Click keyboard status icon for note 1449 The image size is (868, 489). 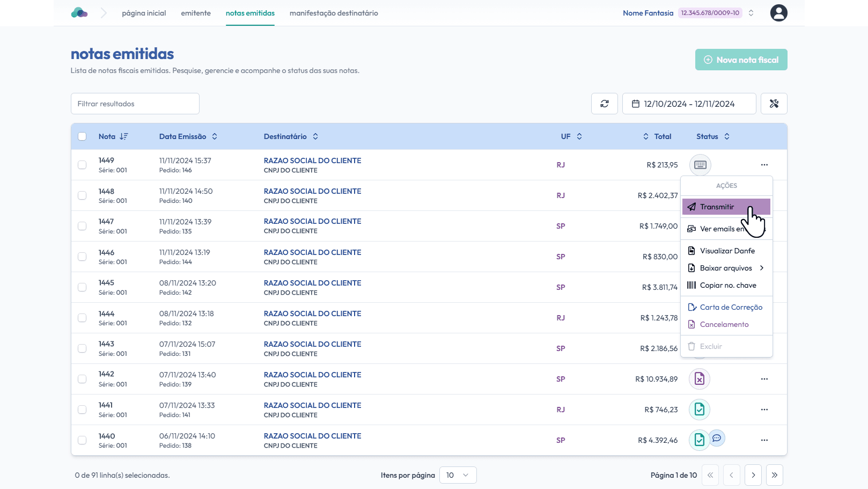[x=700, y=165]
